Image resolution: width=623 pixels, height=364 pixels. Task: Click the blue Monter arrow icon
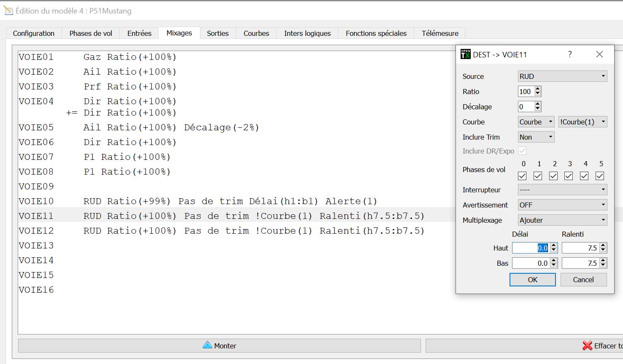[208, 345]
